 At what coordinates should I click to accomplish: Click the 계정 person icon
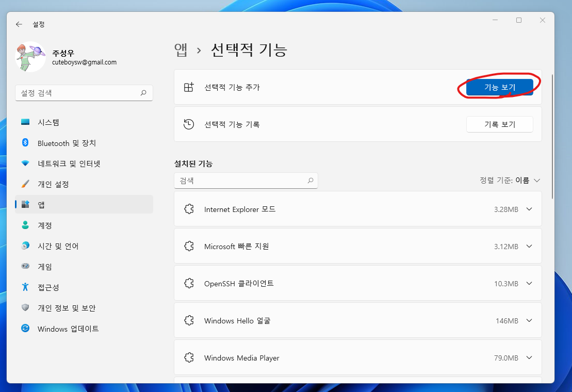click(25, 225)
